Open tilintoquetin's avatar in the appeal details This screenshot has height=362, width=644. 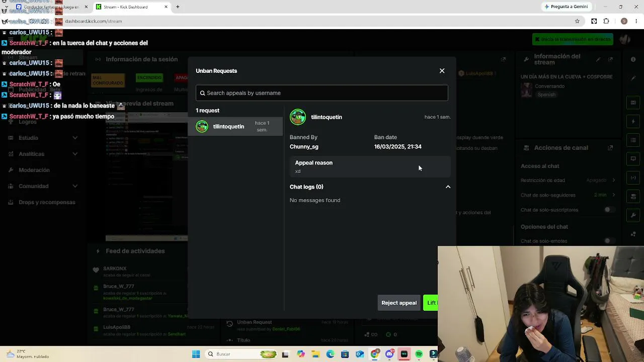[x=298, y=117]
